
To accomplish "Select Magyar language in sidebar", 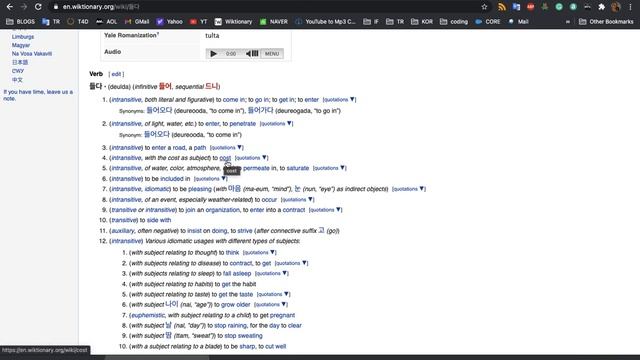I will click(x=21, y=45).
